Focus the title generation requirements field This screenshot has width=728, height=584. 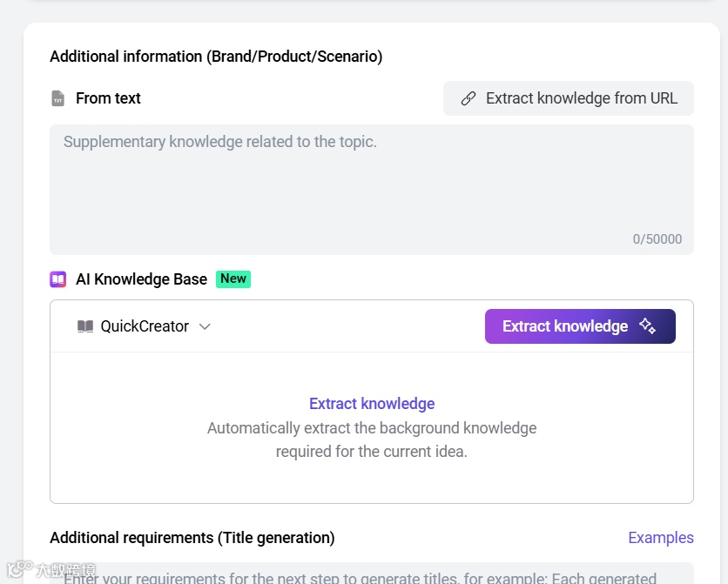tap(372, 574)
